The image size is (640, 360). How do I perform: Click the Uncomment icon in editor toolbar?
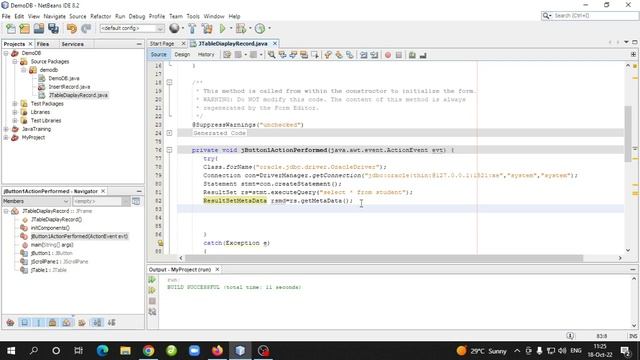coord(423,55)
